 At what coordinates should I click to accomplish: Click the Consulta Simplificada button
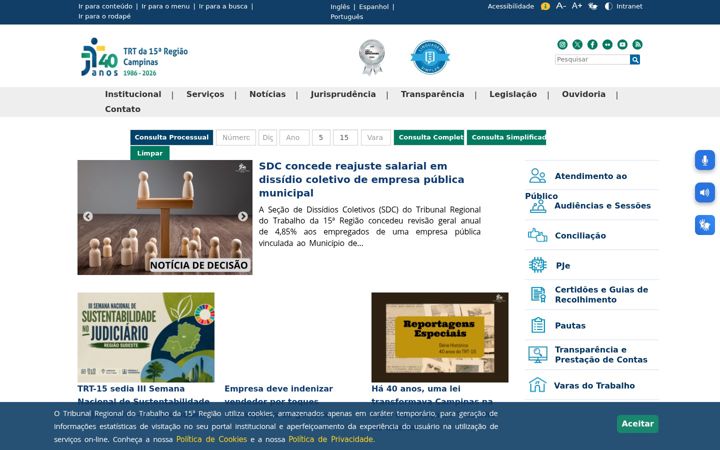pos(506,137)
